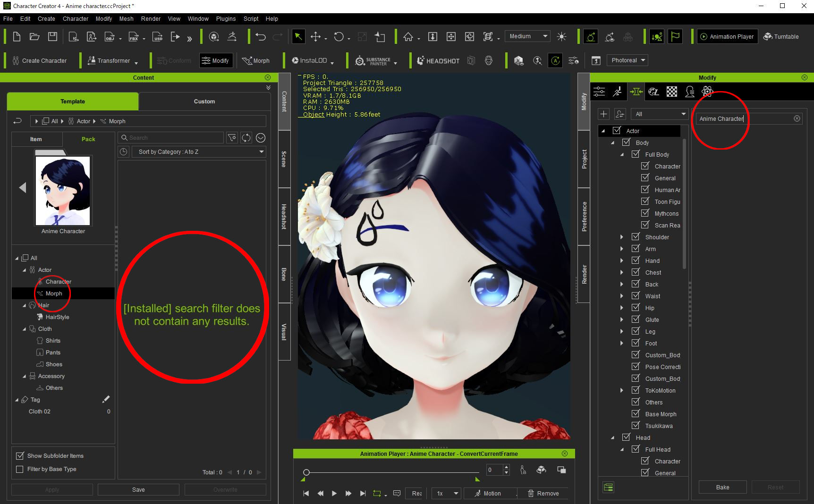Click the edit pencil icon beside Tag
Viewport: 814px width, 504px height.
click(106, 399)
